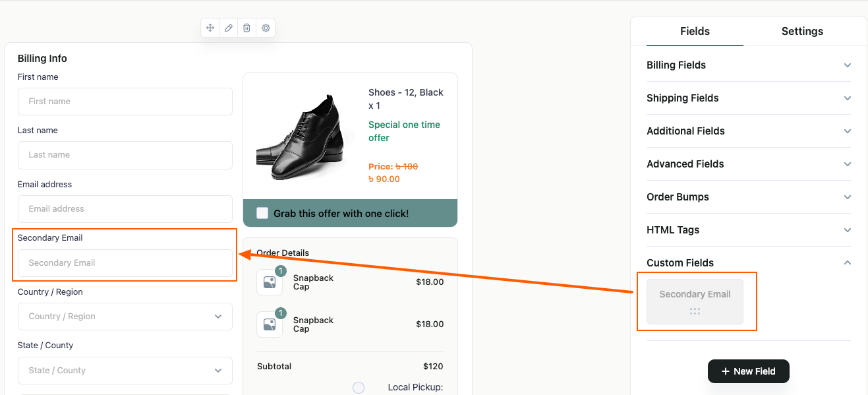Click the black shoes product image
868x395 pixels.
(x=300, y=138)
